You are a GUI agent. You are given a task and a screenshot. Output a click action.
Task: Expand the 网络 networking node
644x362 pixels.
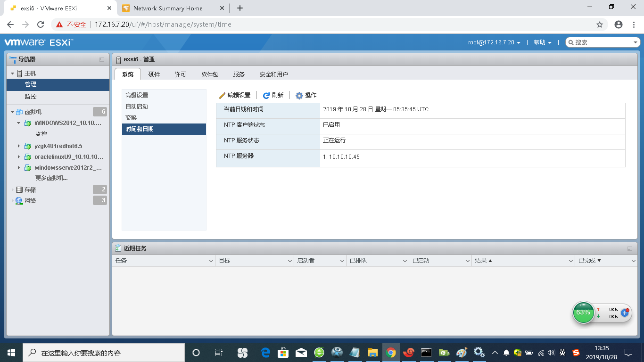point(13,200)
